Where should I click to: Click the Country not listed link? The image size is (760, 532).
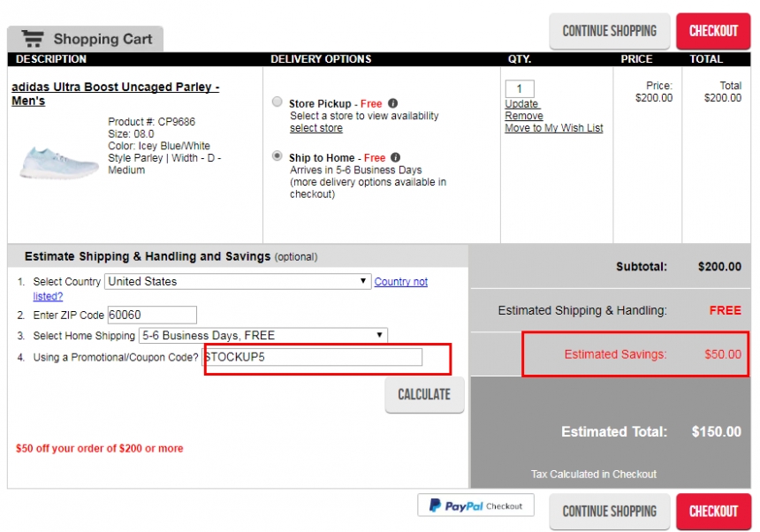point(401,282)
